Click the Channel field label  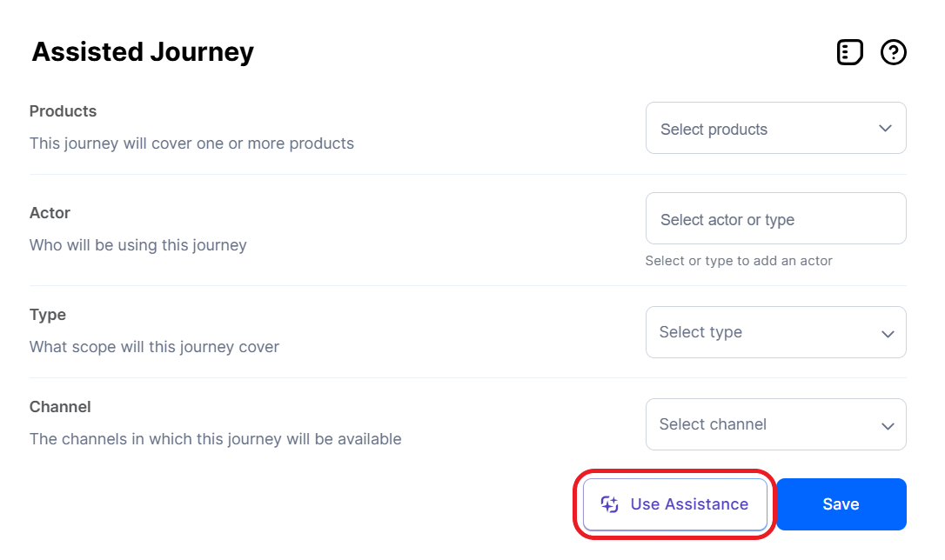tap(60, 407)
